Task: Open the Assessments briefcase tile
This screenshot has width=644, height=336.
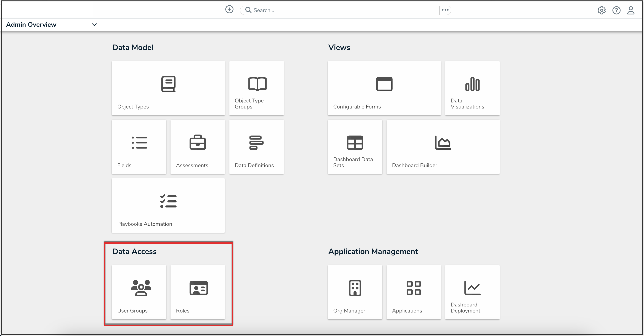Action: tap(197, 147)
